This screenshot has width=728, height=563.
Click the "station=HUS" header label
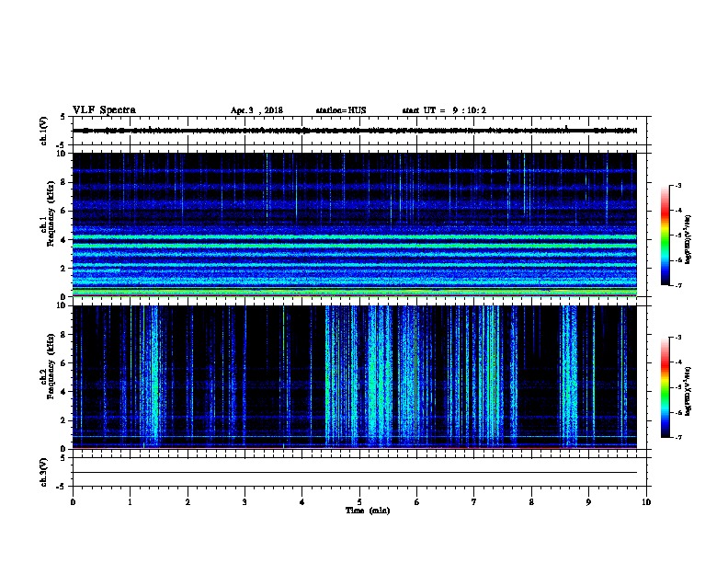click(341, 110)
